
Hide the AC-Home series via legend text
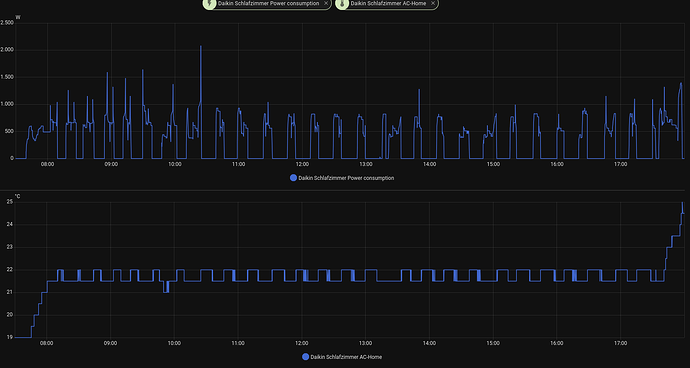(x=346, y=357)
